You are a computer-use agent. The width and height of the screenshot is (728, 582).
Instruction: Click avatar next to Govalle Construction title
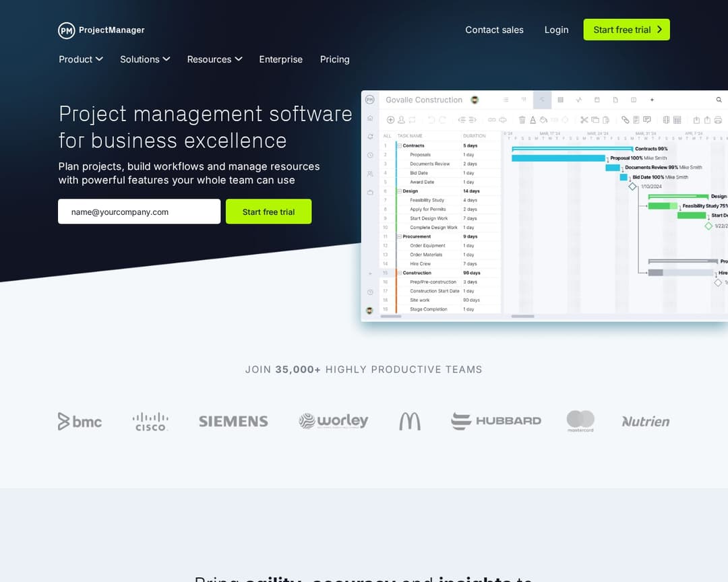coord(475,100)
